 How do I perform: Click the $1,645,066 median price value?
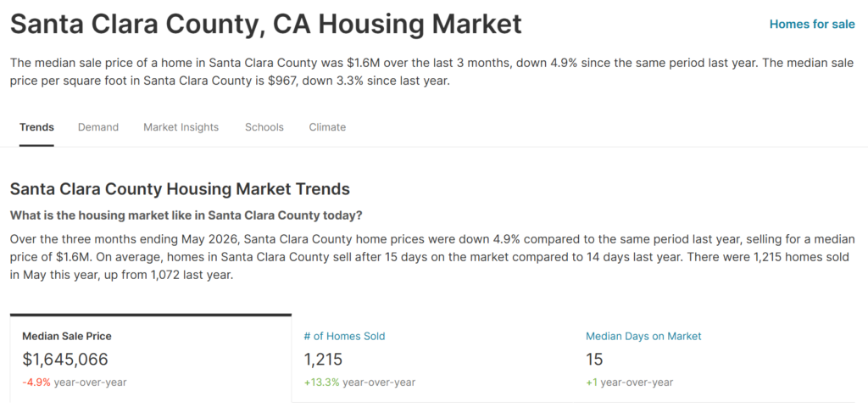pyautogui.click(x=65, y=359)
